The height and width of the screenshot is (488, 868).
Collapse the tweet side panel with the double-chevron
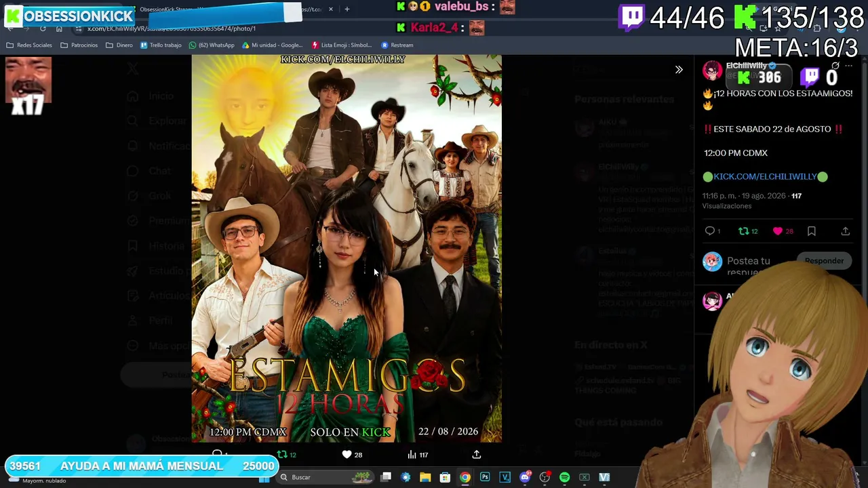pos(679,70)
